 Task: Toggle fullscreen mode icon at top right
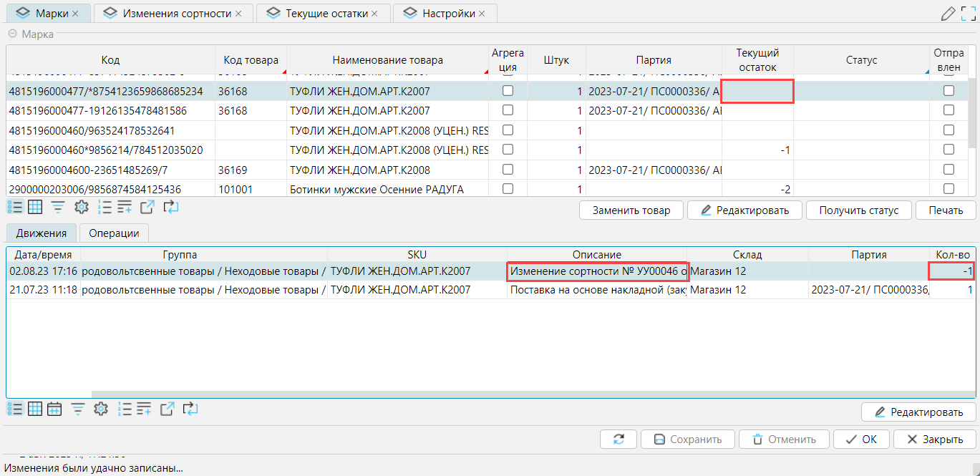coord(968,13)
